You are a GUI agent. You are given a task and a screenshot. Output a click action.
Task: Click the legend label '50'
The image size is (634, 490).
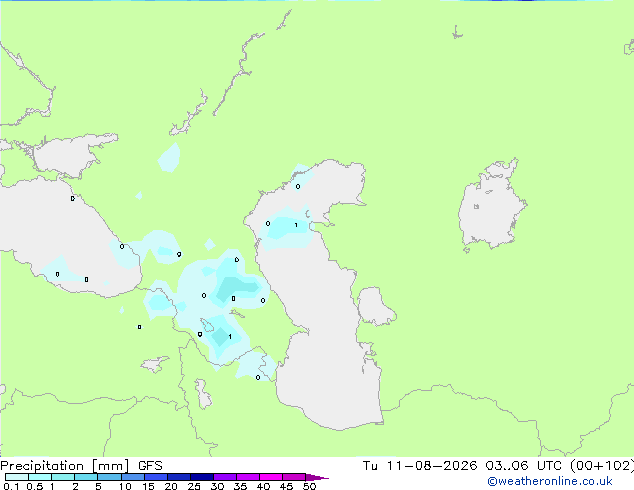pos(309,486)
